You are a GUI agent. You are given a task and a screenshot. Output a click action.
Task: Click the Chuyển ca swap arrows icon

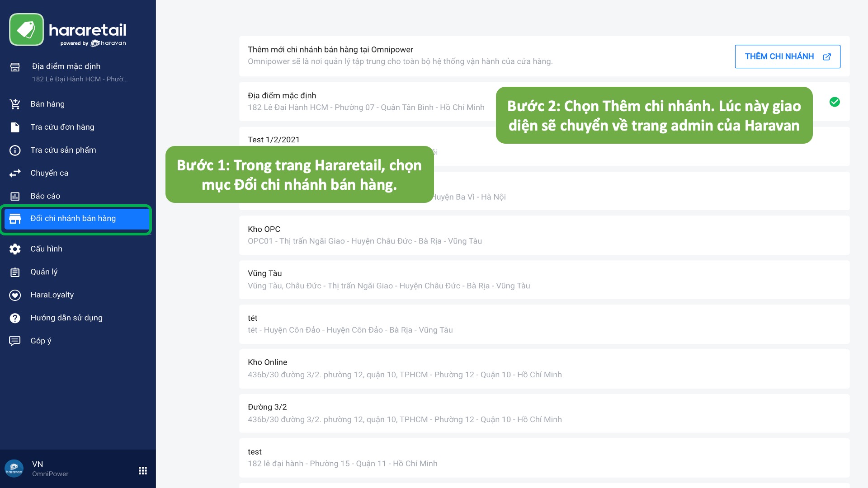point(15,173)
